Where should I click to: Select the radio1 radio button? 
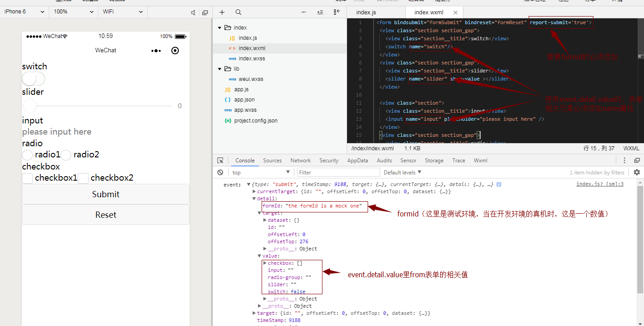tap(27, 155)
